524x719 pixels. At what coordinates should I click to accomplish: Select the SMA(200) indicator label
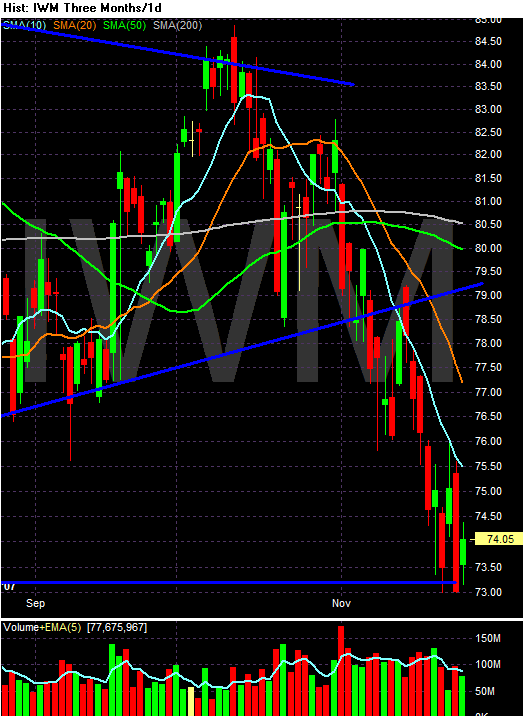[x=177, y=25]
